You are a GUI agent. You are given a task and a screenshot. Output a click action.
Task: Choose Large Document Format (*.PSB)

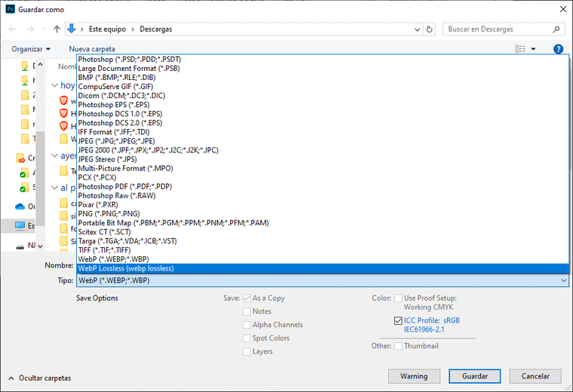323,69
